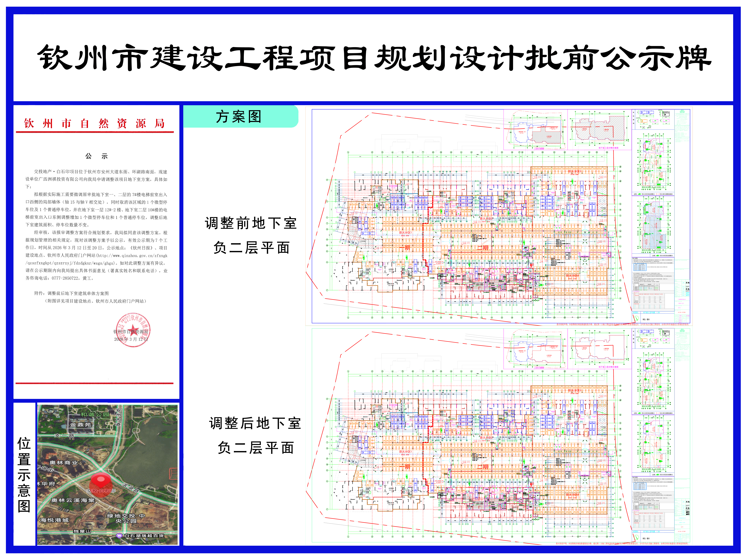747x560 pixels.
Task: Click the 二期 label in the lower floor plan
Action: point(483,467)
